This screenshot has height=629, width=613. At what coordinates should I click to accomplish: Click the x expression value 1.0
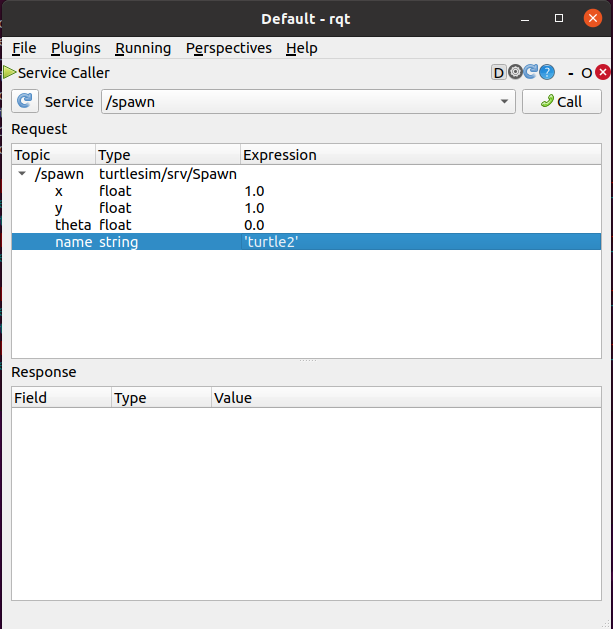click(254, 191)
